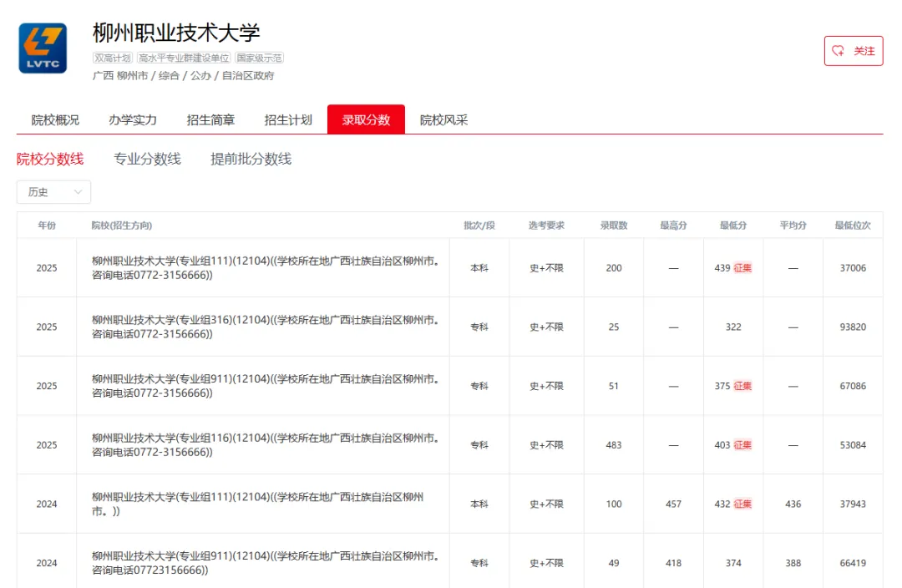The height and width of the screenshot is (588, 902).
Task: Open the 办学实力 tab
Action: 133,119
